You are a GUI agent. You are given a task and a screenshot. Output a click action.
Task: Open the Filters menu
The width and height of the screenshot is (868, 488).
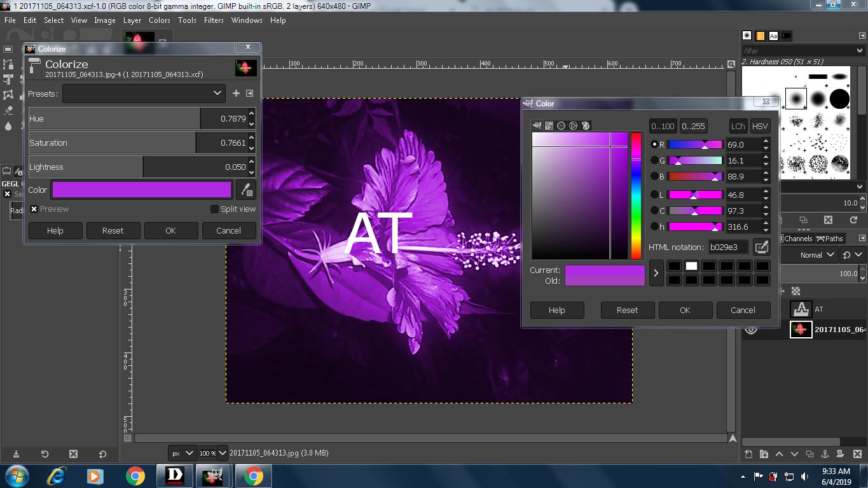[214, 20]
